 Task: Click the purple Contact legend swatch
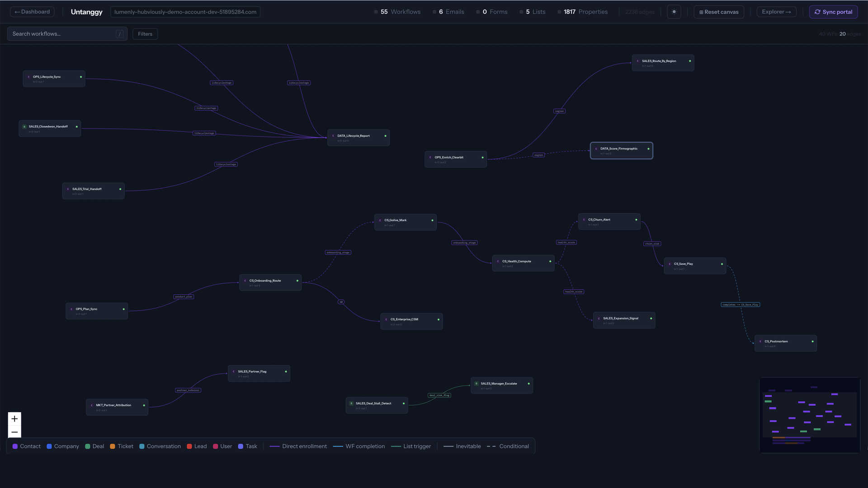pos(15,446)
